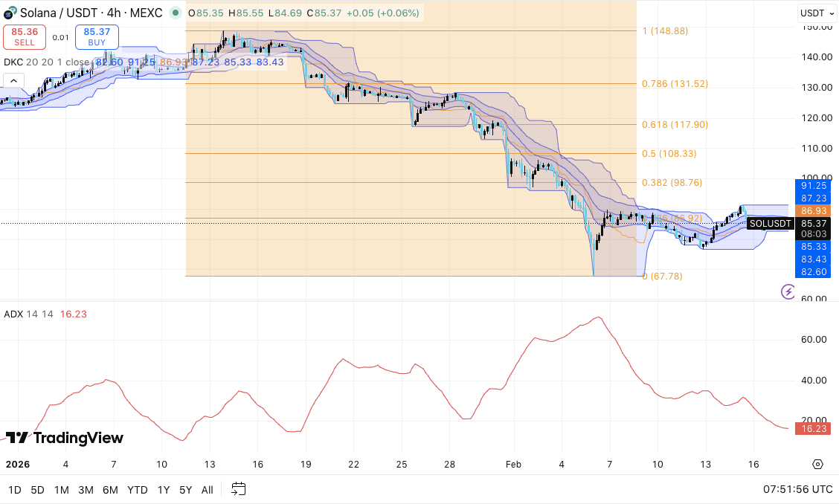Open the go to date calendar icon

[x=238, y=489]
